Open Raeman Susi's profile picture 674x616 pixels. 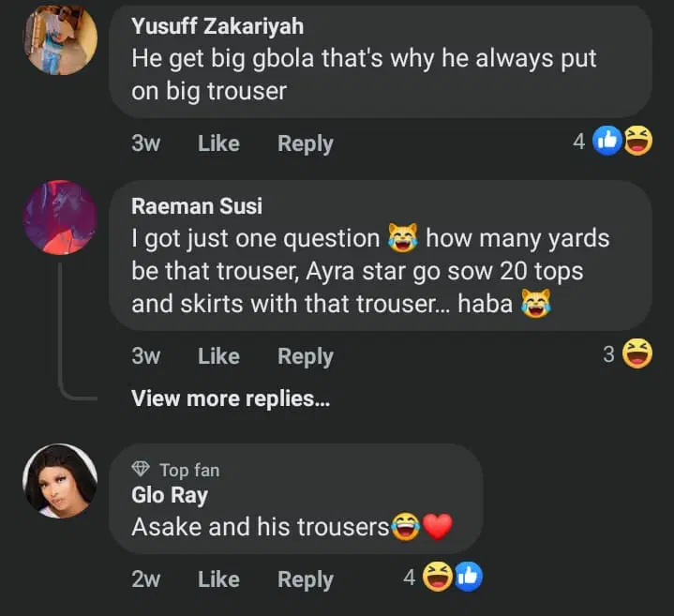[60, 217]
